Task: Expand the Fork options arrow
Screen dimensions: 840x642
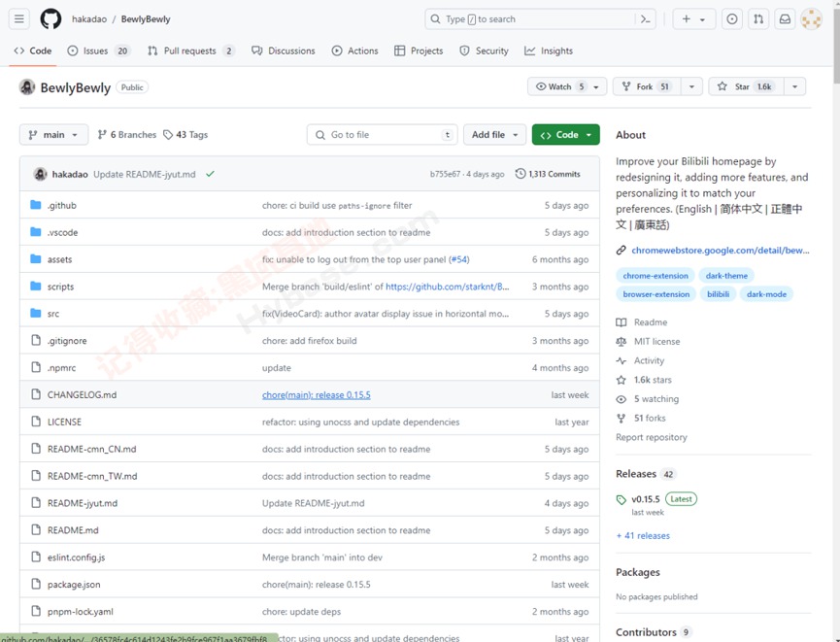Action: [691, 86]
